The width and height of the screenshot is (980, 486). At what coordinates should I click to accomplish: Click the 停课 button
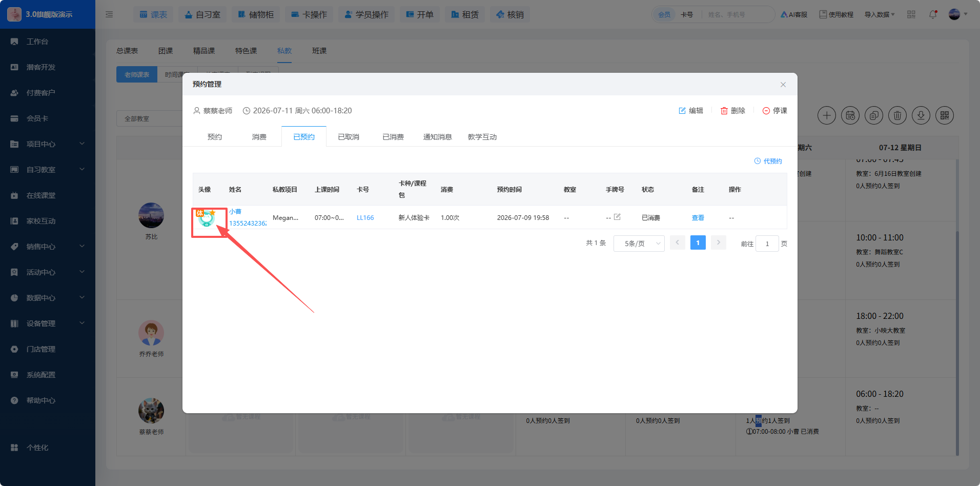point(774,111)
